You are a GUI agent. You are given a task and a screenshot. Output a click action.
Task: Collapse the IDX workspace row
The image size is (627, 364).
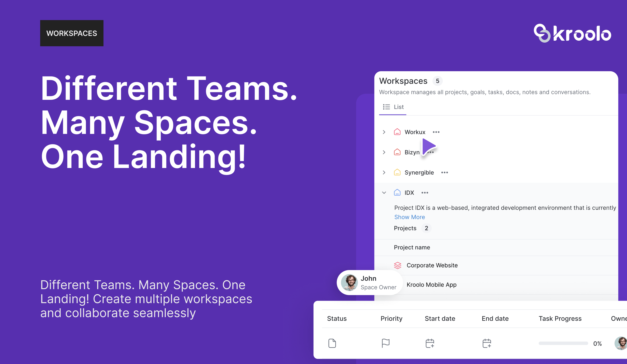click(384, 193)
